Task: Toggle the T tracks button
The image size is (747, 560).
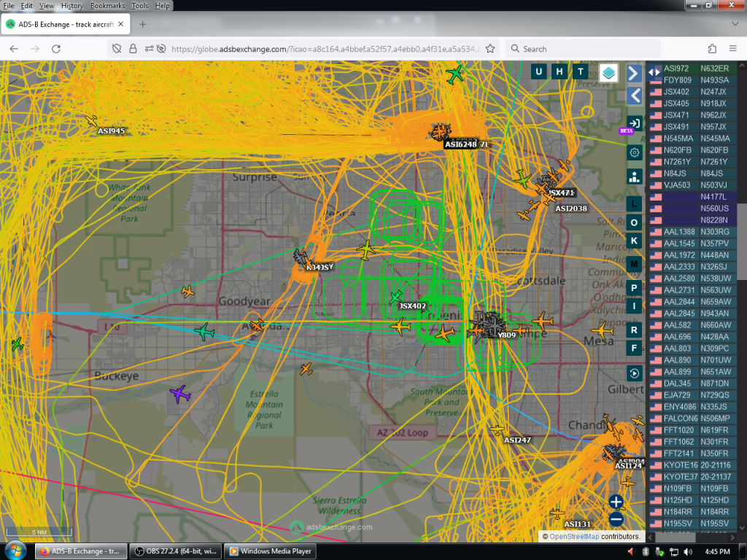Action: point(580,71)
